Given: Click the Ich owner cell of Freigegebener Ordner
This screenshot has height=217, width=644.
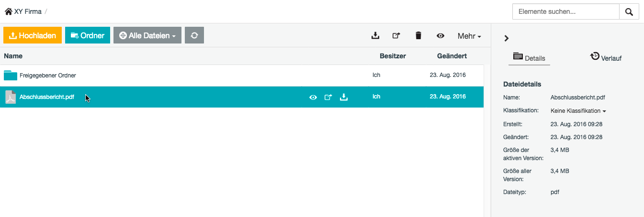Looking at the screenshot, I should pos(376,76).
